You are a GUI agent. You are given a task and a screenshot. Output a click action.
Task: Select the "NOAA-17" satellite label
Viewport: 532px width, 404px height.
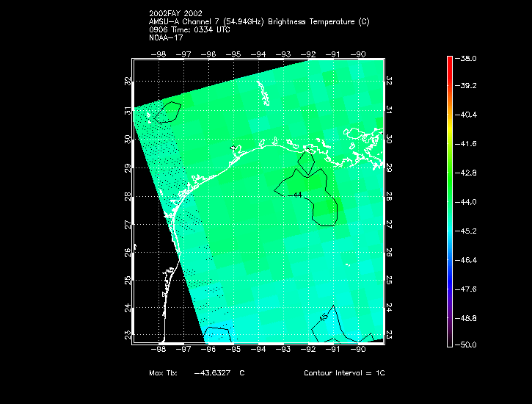click(x=166, y=37)
